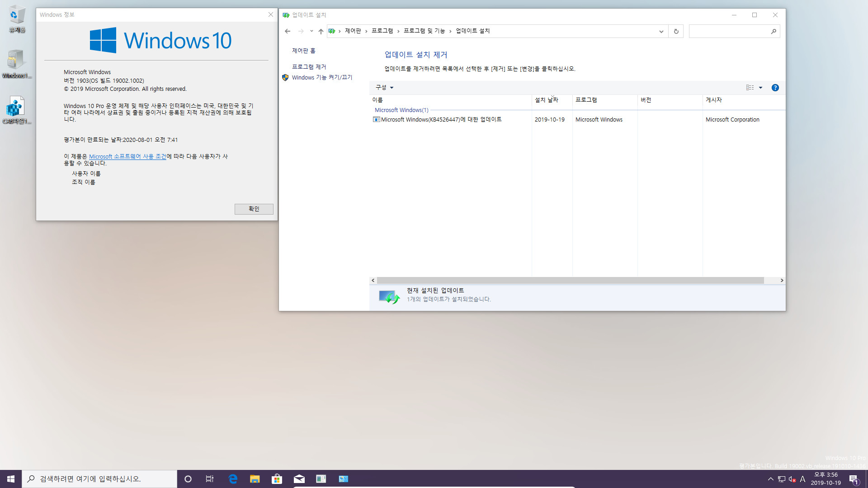This screenshot has height=488, width=868.
Task: Open Cortana circle icon on taskbar
Action: pos(188,479)
